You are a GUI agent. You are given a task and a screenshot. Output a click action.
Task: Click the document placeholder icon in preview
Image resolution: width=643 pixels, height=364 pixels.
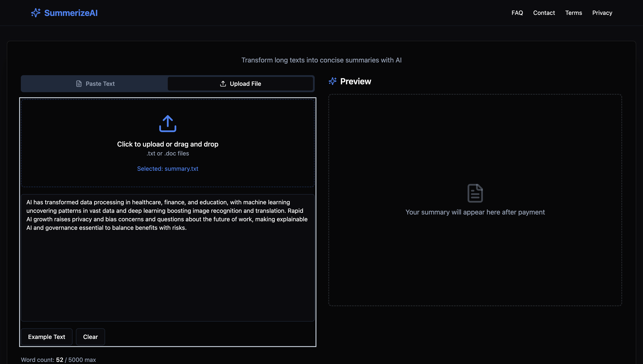pos(475,193)
